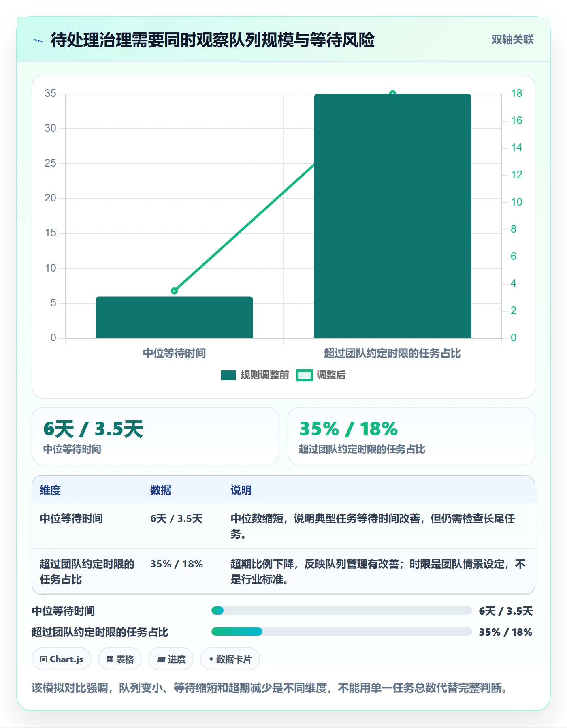Click the 6天 / 3.5天 value beside progress bar

(505, 611)
